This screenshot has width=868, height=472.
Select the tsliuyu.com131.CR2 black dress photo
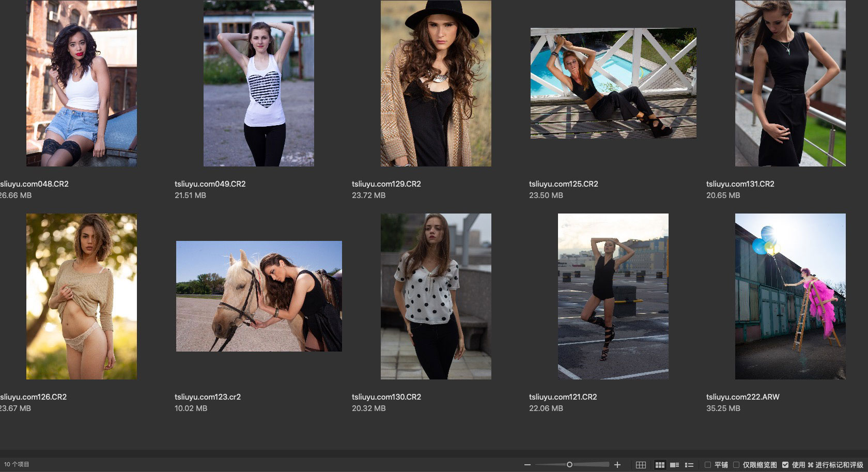(790, 83)
